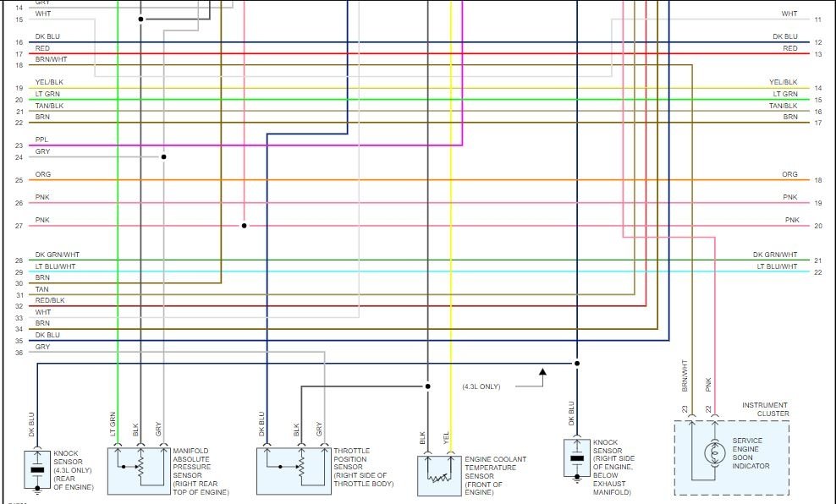Click the rear knock sensor symbol (4.3L only)
Screen dimensions: 836x504
pos(36,470)
